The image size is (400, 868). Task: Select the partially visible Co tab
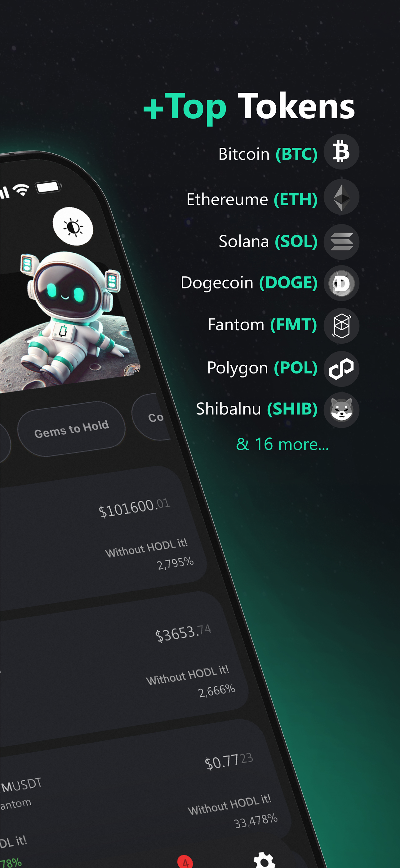[x=153, y=417]
